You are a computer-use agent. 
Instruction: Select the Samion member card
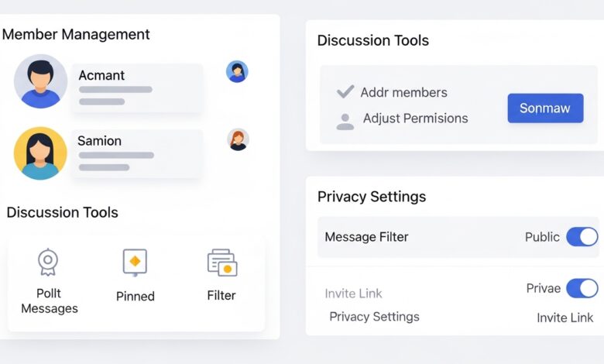(x=136, y=153)
